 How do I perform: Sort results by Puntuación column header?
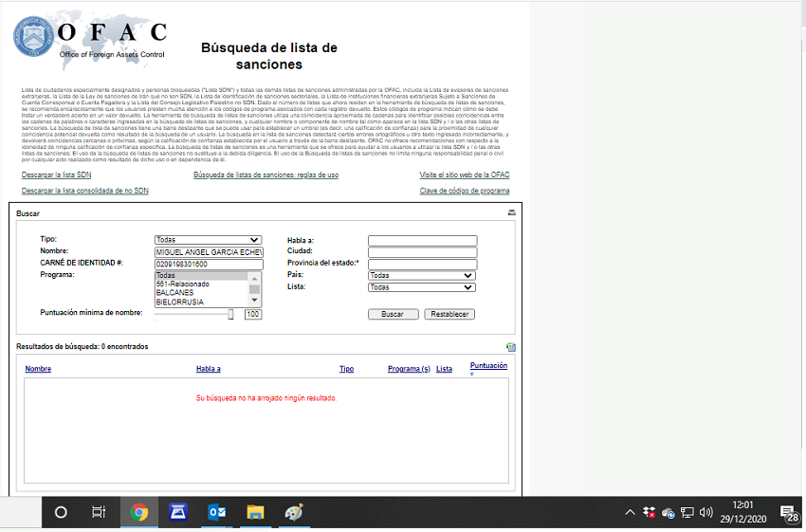point(488,366)
